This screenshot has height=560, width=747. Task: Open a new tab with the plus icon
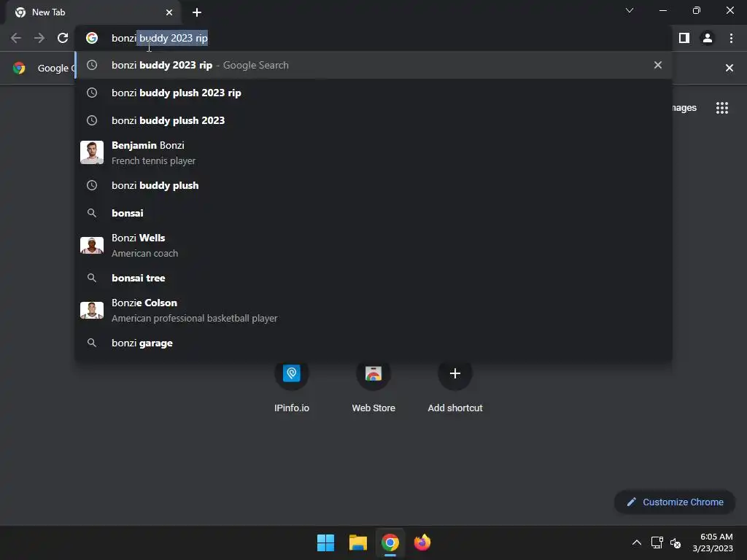(197, 12)
